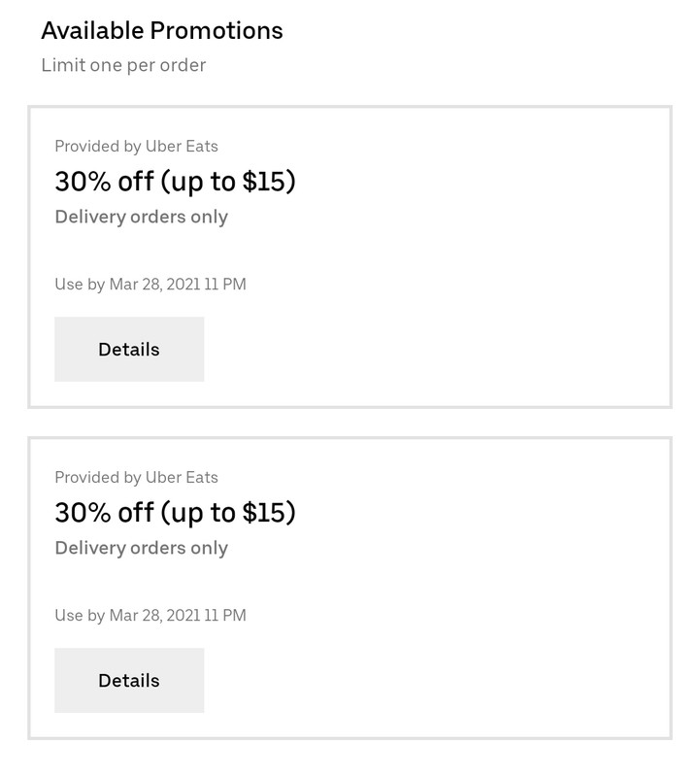Tap the bottom card's 30% off title
This screenshot has width=700, height=777.
[175, 513]
